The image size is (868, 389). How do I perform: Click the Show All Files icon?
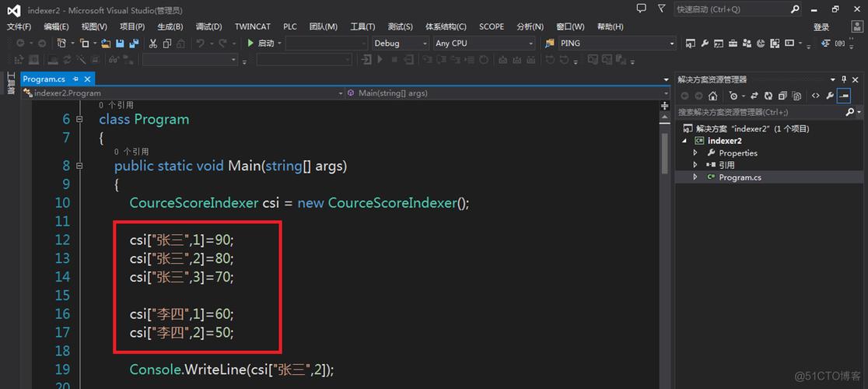[796, 96]
